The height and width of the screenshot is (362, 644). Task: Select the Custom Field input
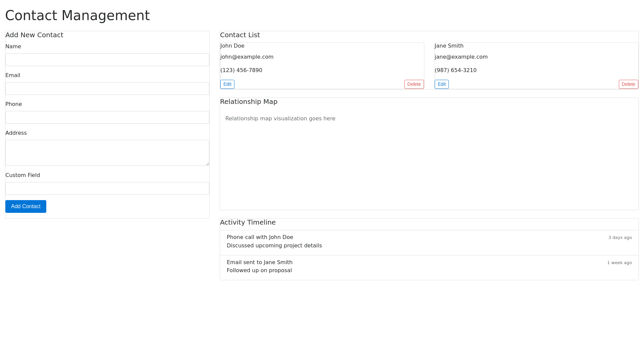[x=107, y=188]
